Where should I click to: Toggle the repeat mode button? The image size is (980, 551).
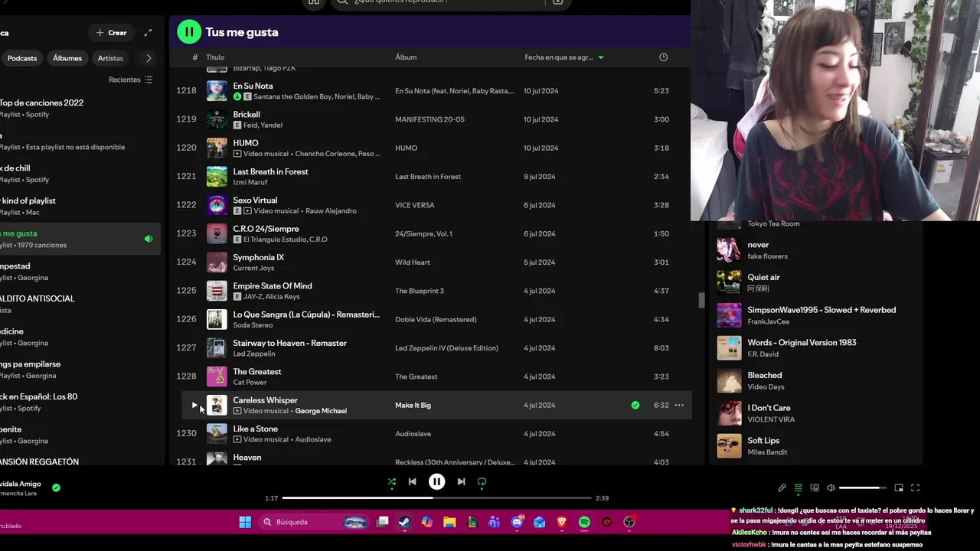click(x=482, y=482)
